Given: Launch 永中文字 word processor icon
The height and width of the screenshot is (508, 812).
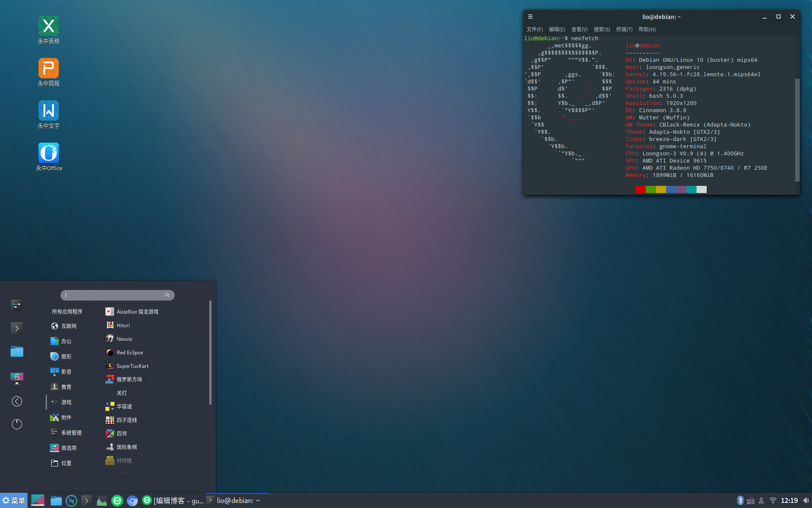Looking at the screenshot, I should 49,111.
